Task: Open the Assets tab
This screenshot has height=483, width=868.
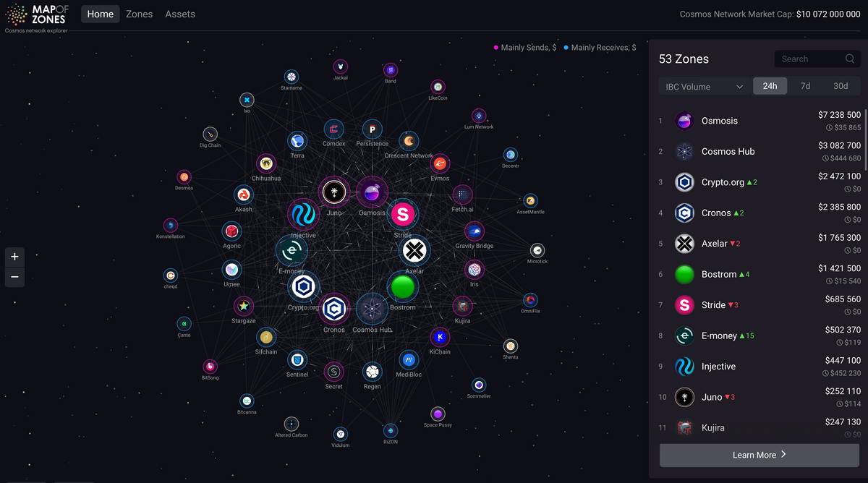Action: click(x=180, y=14)
